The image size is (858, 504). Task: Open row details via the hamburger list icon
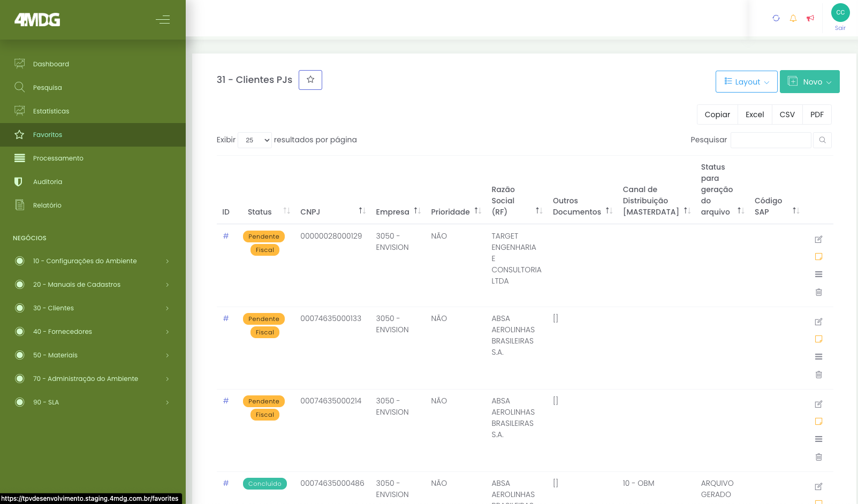point(818,274)
